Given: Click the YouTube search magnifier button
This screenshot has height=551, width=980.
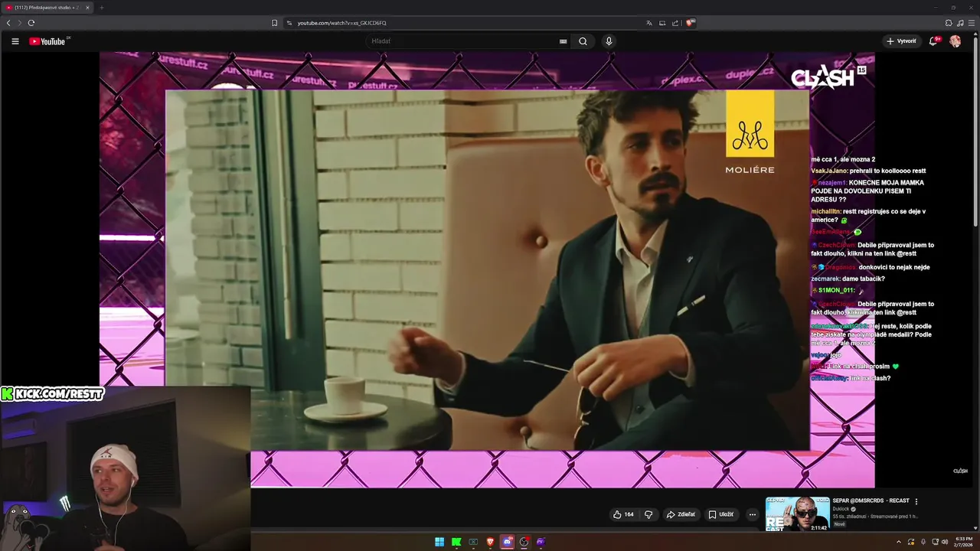Looking at the screenshot, I should 583,41.
